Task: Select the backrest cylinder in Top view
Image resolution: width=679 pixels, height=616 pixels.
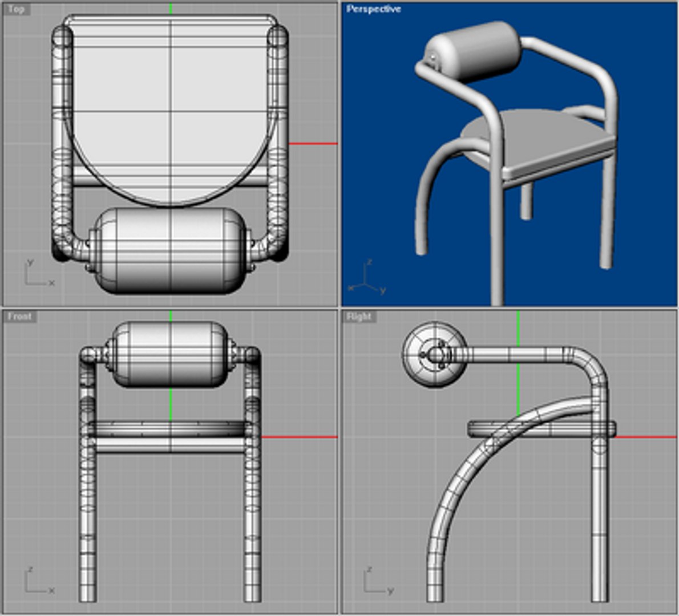Action: (170, 250)
